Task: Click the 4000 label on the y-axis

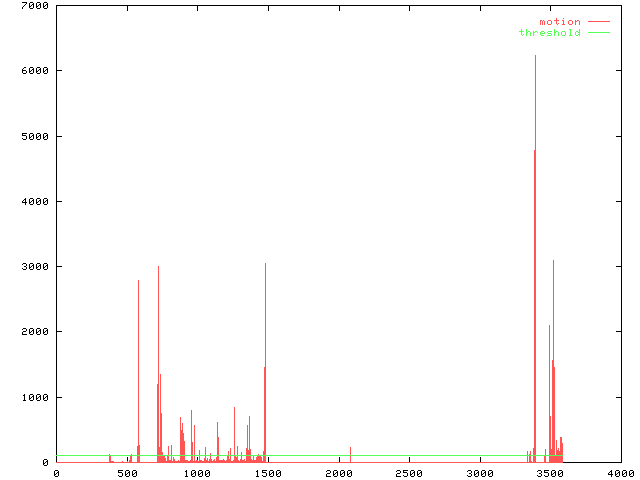Action: [35, 201]
